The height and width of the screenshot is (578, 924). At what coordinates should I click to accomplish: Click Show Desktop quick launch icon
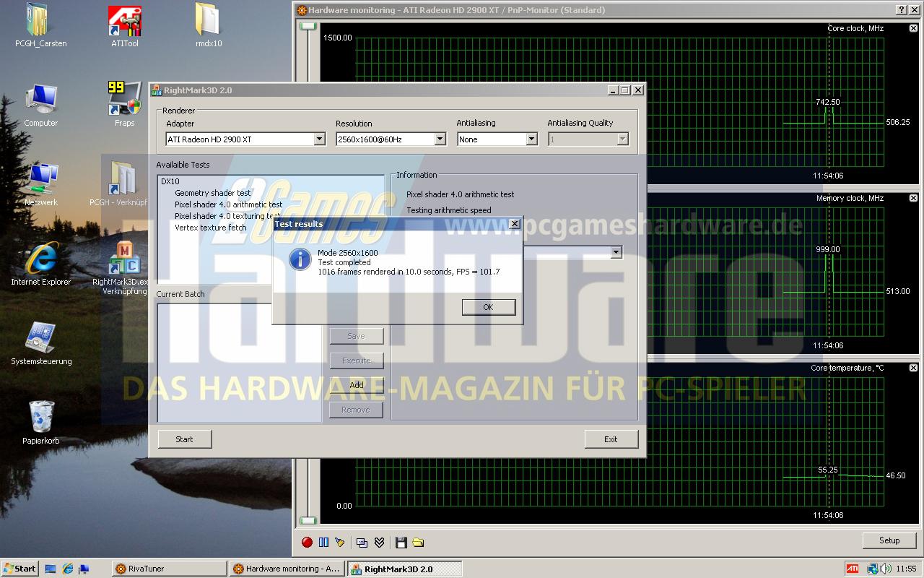click(51, 569)
